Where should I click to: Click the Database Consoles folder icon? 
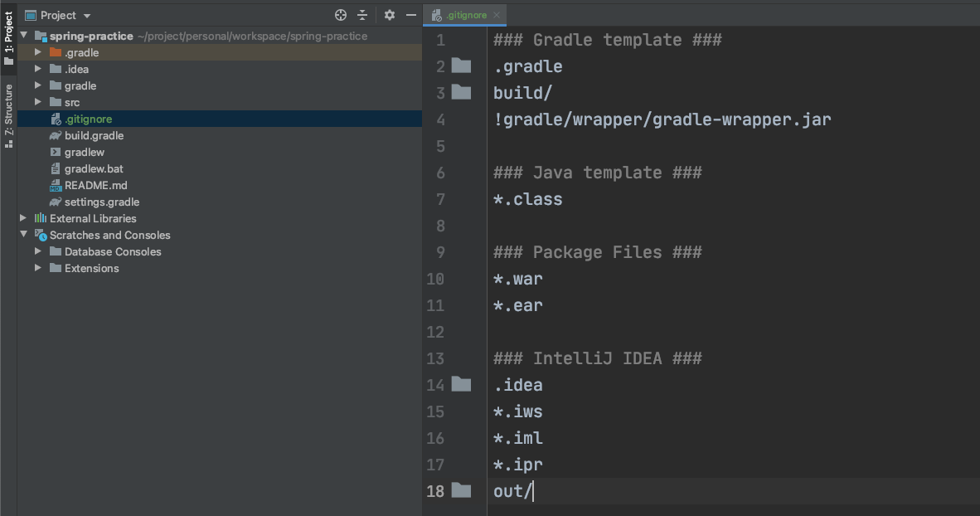(56, 251)
